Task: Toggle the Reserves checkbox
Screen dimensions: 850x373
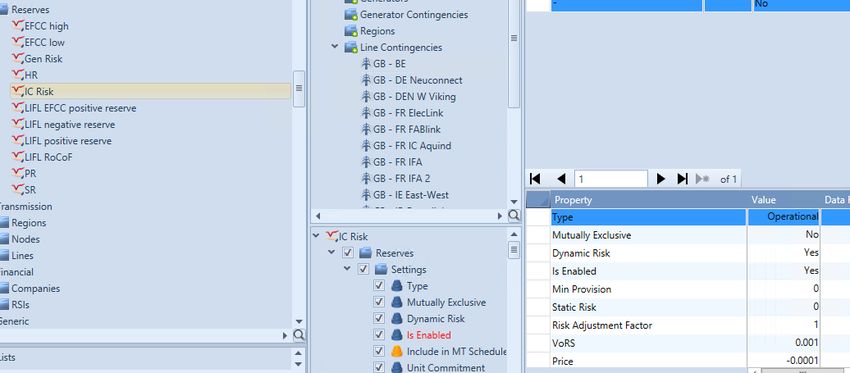Action: click(348, 253)
